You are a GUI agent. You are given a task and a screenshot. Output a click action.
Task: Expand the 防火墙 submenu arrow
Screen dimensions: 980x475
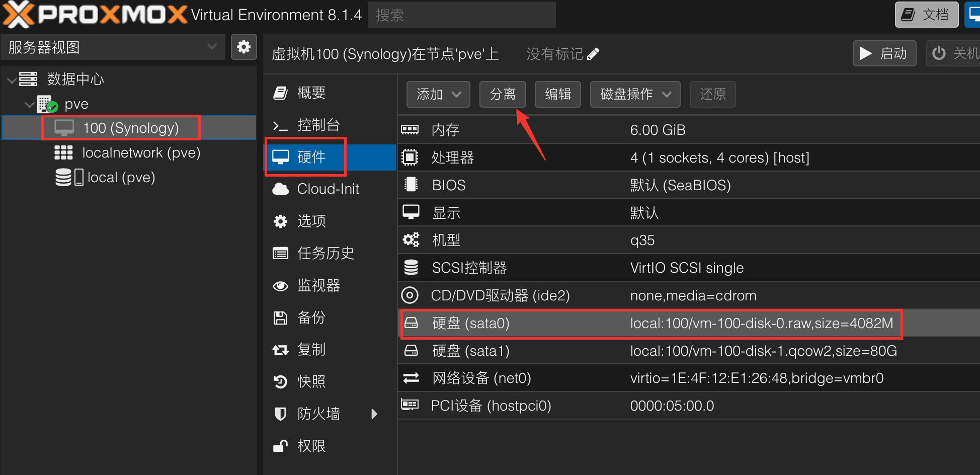(x=374, y=414)
